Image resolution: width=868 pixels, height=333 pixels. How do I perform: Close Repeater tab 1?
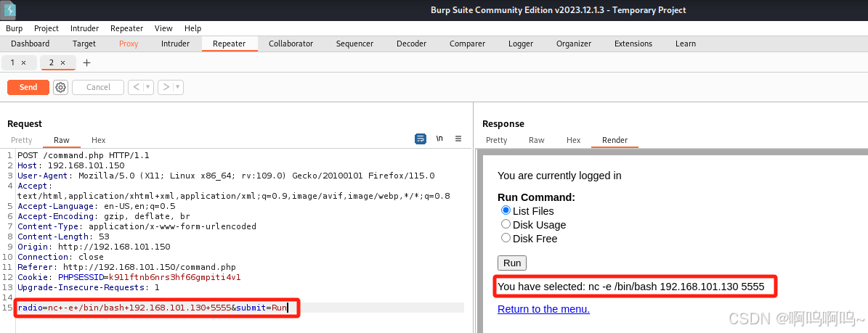coord(23,63)
